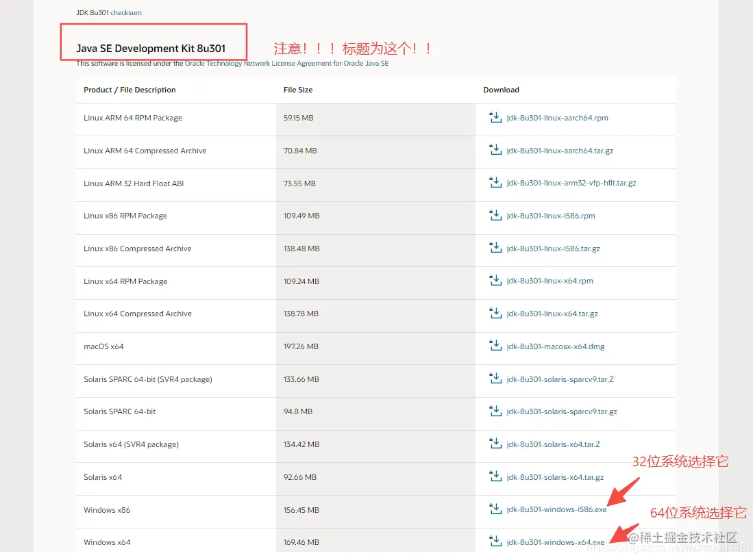Click download icon for jdk-8u301-linux-x64.rpm
This screenshot has height=560, width=753.
pos(495,280)
